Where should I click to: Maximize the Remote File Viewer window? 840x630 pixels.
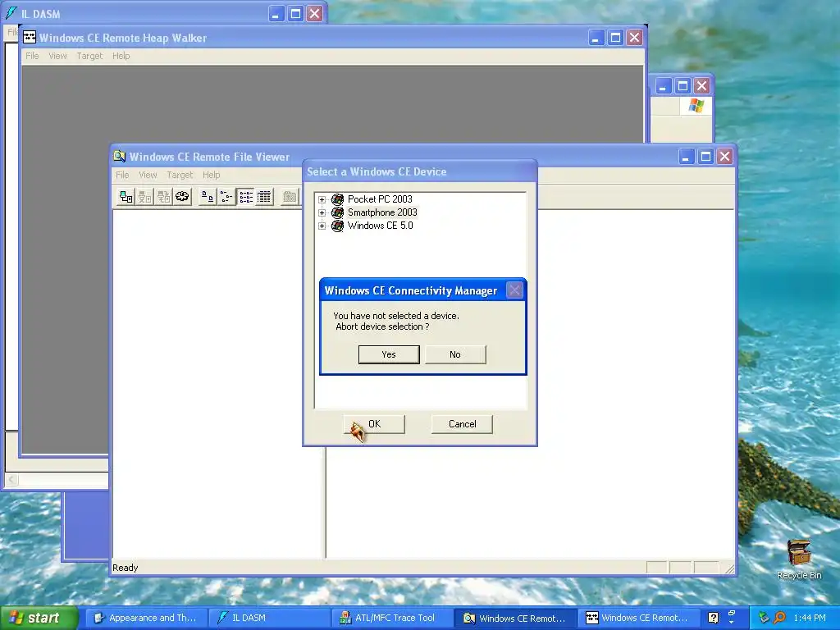(705, 157)
